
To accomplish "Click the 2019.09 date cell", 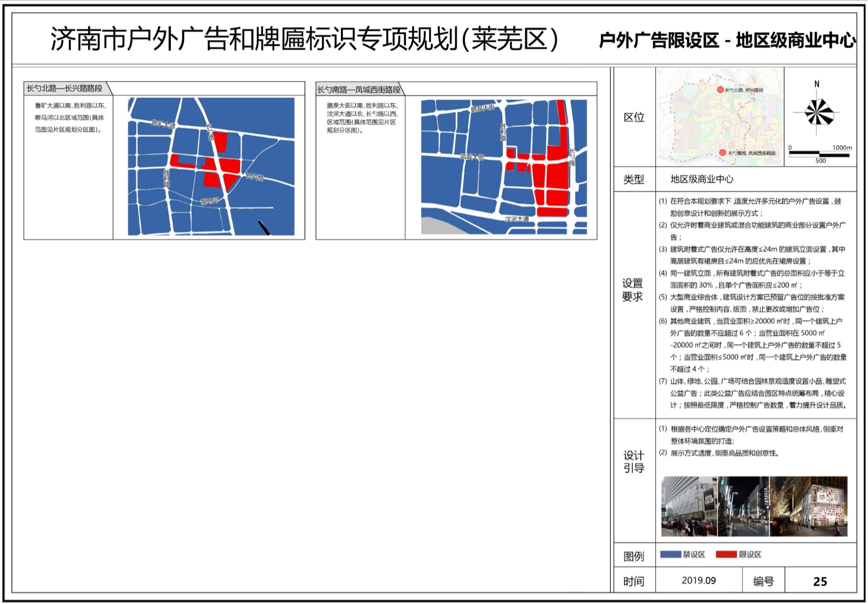I will pyautogui.click(x=698, y=580).
